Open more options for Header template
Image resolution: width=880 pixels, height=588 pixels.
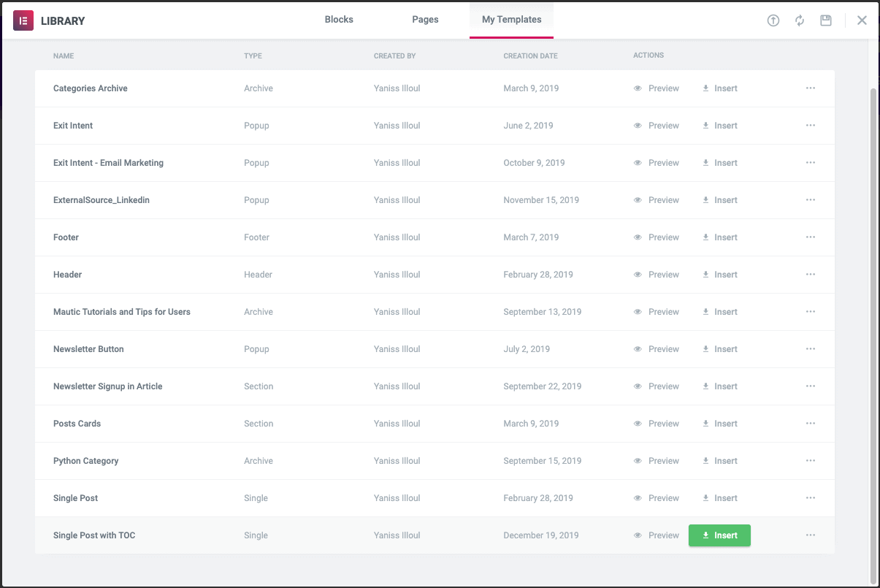(811, 275)
